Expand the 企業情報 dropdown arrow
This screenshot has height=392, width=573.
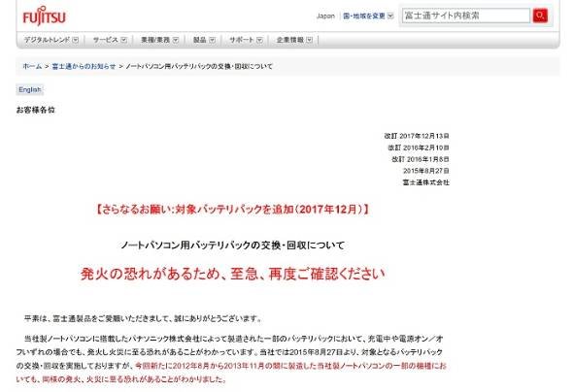click(x=310, y=40)
